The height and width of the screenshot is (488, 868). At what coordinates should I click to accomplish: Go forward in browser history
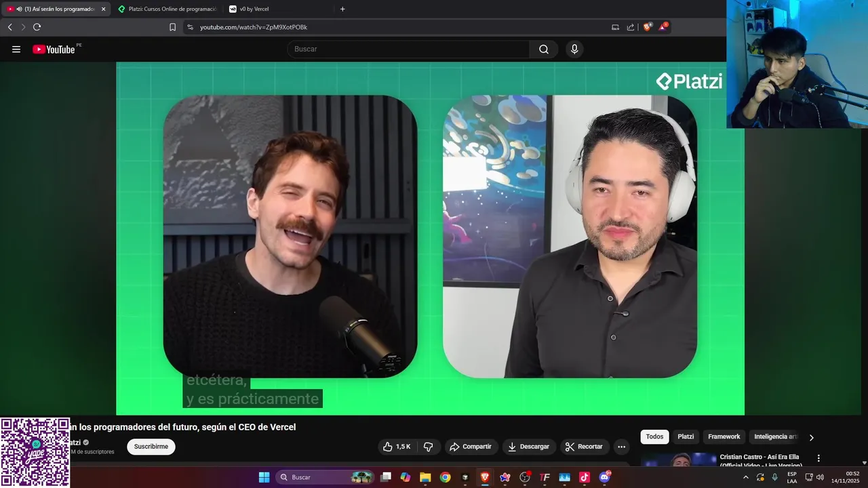click(x=23, y=27)
